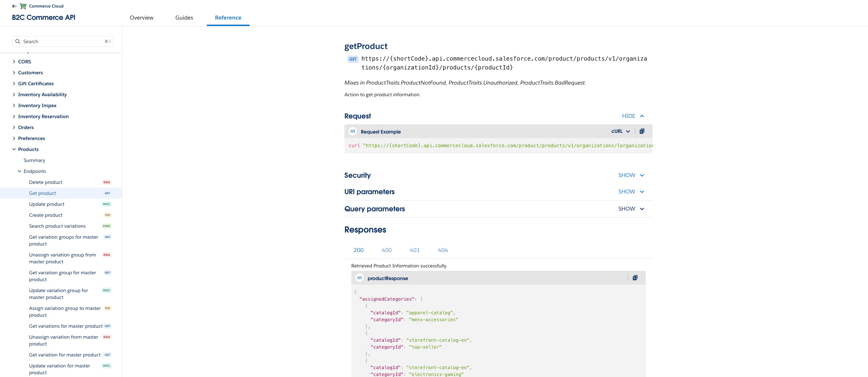The width and height of the screenshot is (868, 377).
Task: Click the DELE badge for Delete product
Action: coord(107,182)
